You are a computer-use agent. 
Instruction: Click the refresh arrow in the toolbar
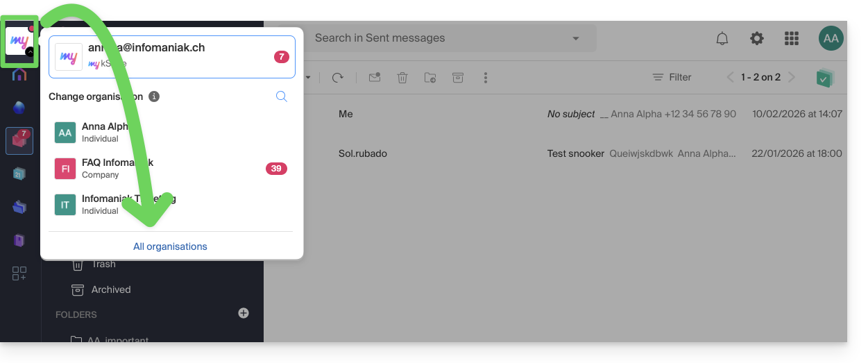(338, 78)
